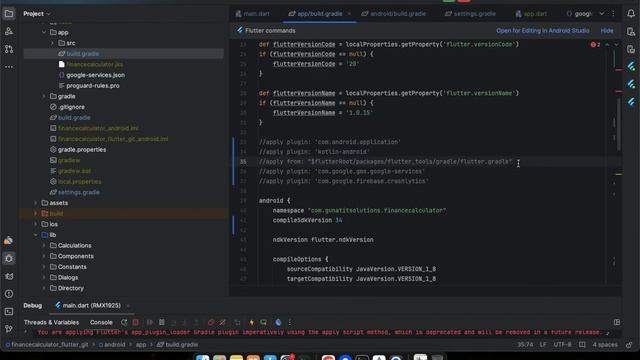Click UTF-8 encoding in status bar
The height and width of the screenshot is (360, 640).
point(562,345)
